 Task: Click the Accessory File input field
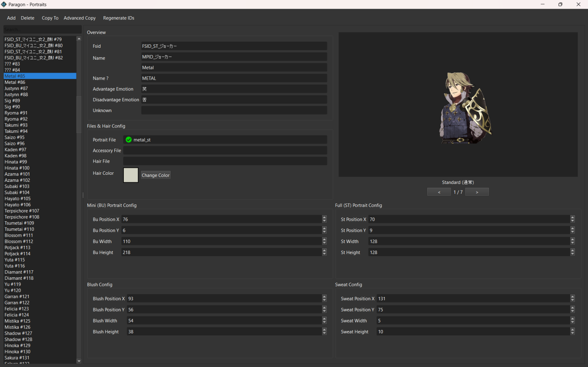click(x=225, y=151)
